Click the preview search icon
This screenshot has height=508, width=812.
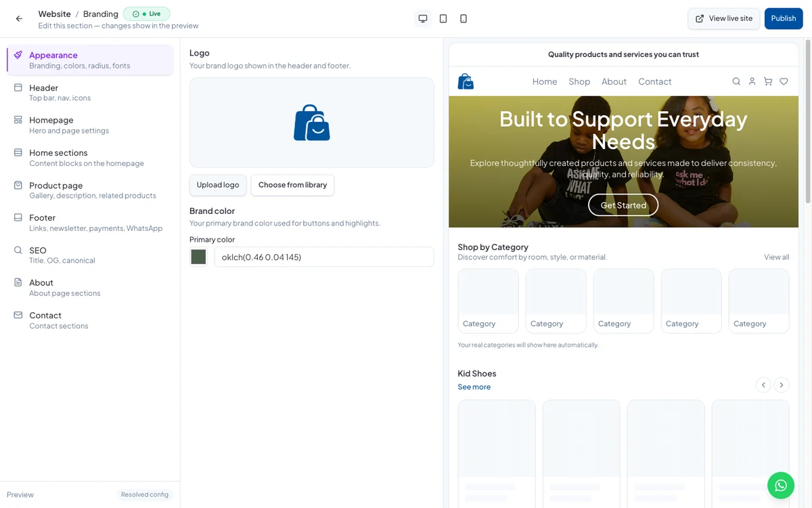[736, 81]
